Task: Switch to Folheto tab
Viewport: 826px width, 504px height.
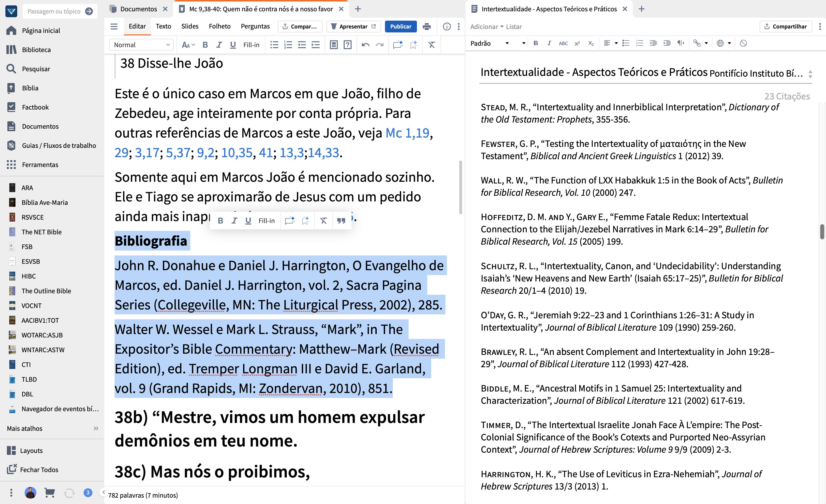Action: 220,27
